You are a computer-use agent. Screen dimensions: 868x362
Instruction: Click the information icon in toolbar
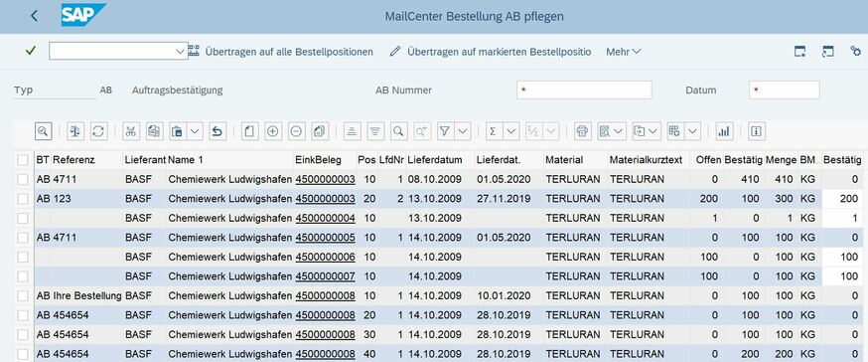756,131
